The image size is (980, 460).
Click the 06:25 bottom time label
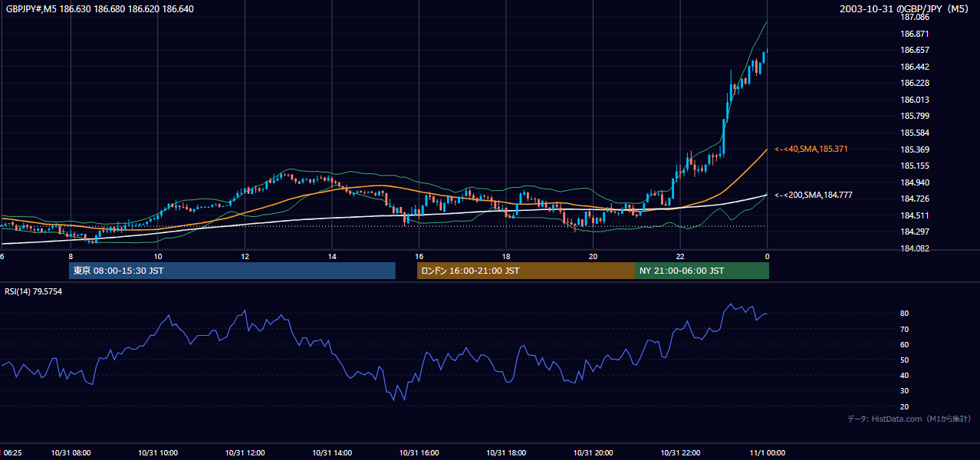[x=11, y=453]
